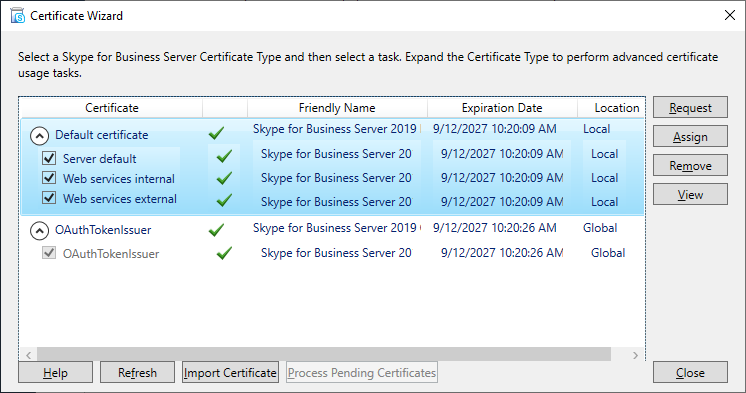Click OAuthTokenIssuer parent expiration 9/12/2027 10:20:26 AM
The width and height of the screenshot is (746, 393).
click(495, 228)
